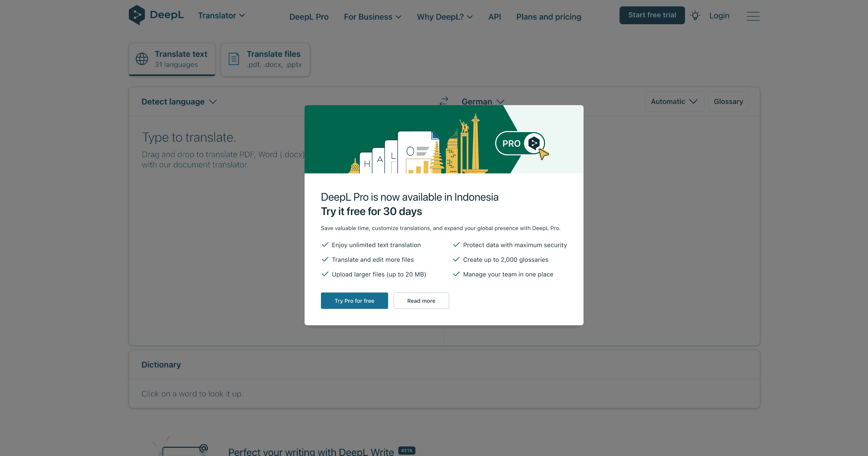
Task: Click the 'Try it free for 30 days' heading
Action: coord(371,211)
